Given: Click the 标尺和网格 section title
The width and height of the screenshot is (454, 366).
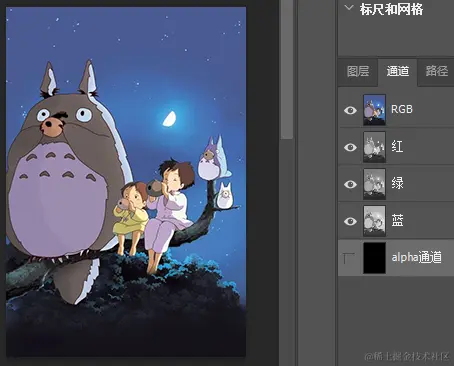Looking at the screenshot, I should pos(391,9).
